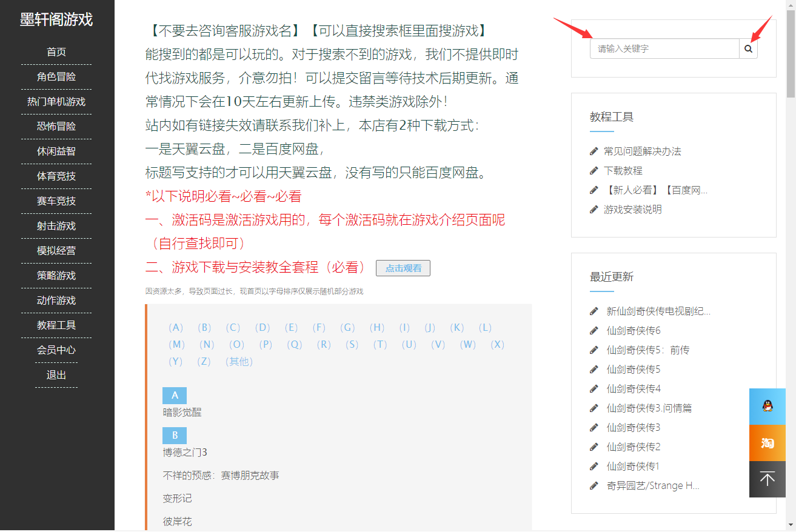
Task: Click the pencil icon beside 下载教程
Action: 594,171
